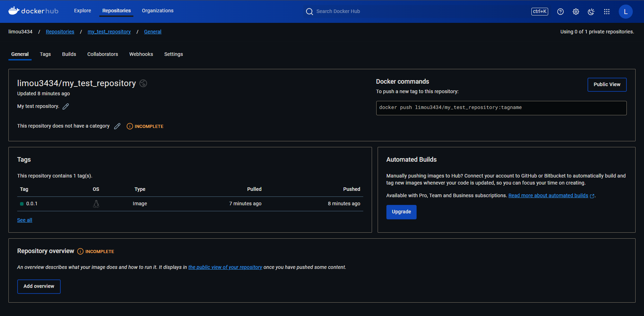Open the user avatar account menu

tap(625, 12)
